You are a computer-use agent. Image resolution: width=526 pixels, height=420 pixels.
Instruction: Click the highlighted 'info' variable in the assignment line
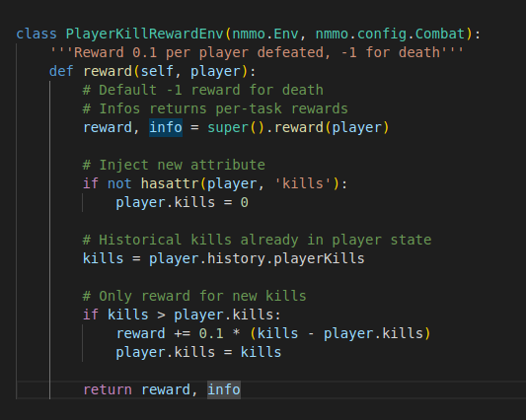click(166, 127)
